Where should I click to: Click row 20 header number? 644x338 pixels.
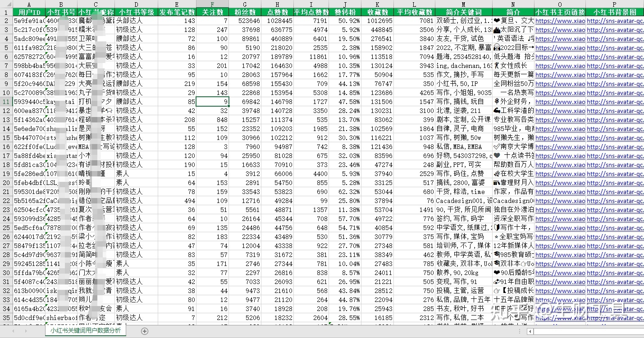[x=6, y=183]
